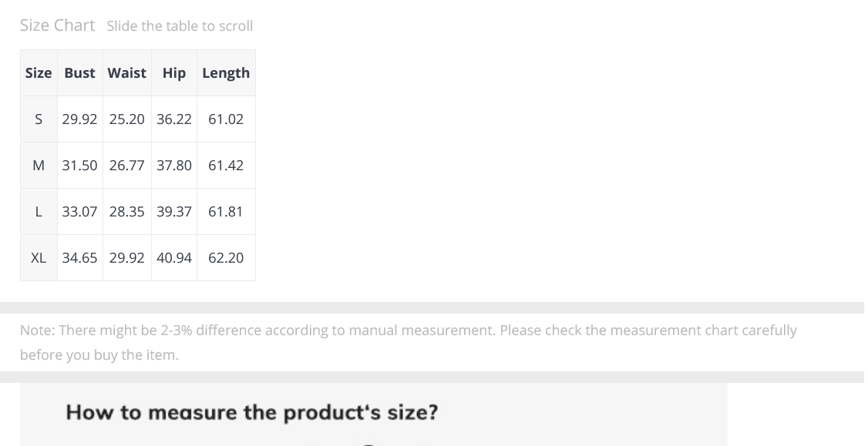Select the S size row label
Viewport: 868px width, 446px height.
point(39,119)
